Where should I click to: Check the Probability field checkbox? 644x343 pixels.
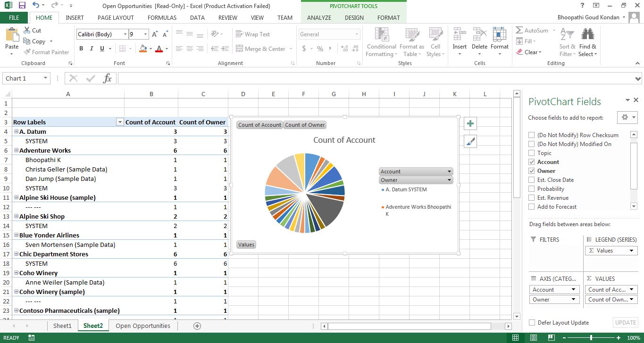coord(532,189)
